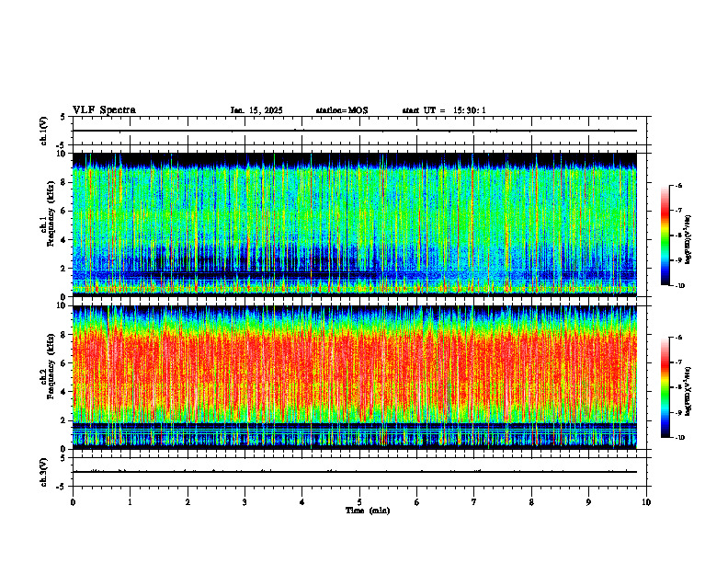This screenshot has width=728, height=563.
Task: Click the ch.1 frequency tick label "8"
Action: coord(64,182)
